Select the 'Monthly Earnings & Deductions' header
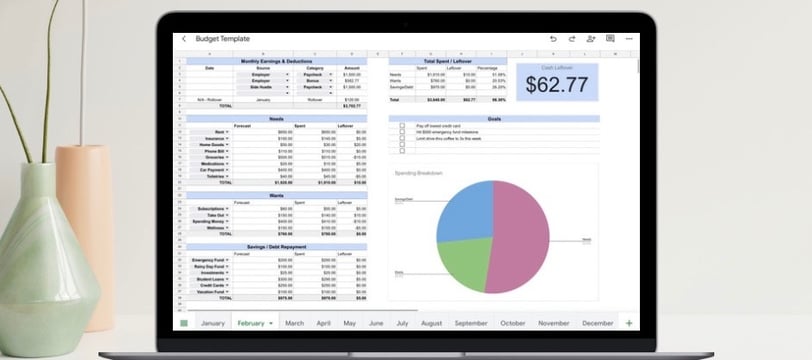The image size is (812, 360). point(277,61)
